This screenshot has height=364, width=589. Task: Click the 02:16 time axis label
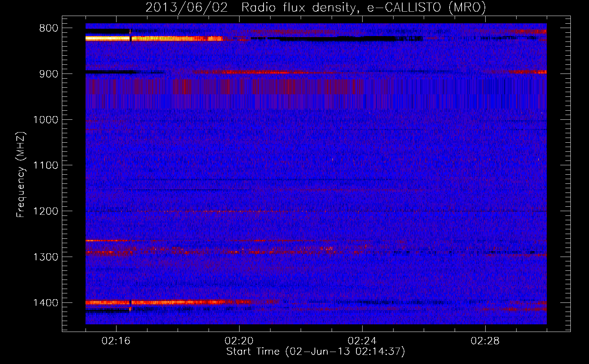click(116, 341)
